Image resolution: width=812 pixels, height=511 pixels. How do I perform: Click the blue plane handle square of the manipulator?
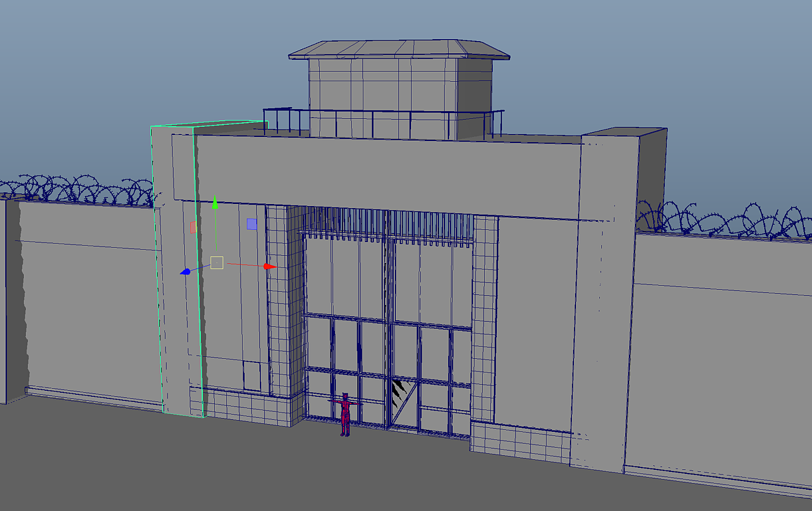(252, 224)
